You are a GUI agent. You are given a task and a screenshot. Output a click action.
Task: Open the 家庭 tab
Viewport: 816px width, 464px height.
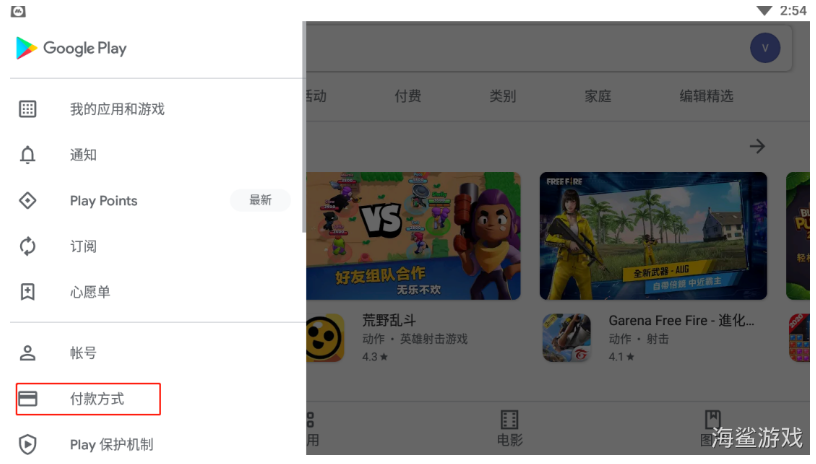[597, 96]
